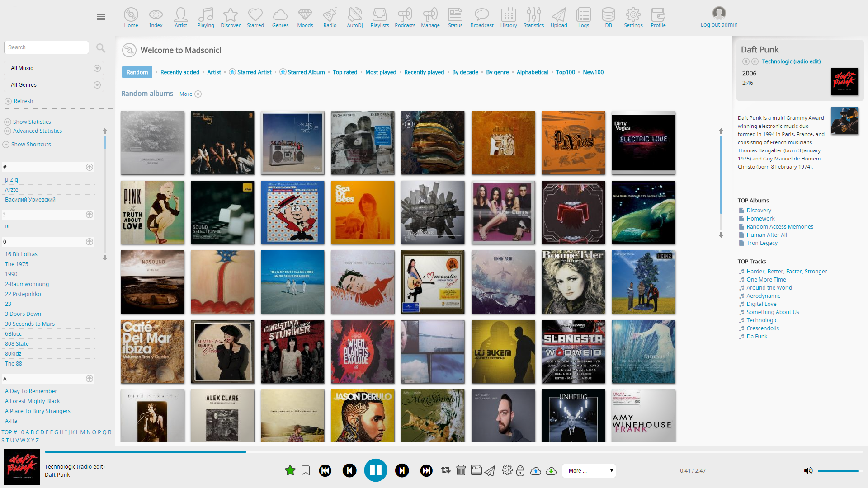This screenshot has width=868, height=488.
Task: Go to previous track
Action: pos(349,470)
